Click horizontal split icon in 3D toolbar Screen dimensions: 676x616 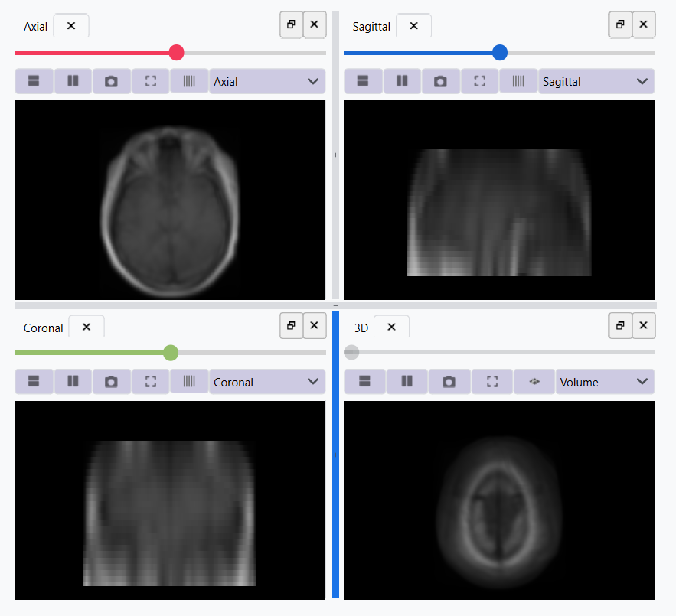[364, 382]
